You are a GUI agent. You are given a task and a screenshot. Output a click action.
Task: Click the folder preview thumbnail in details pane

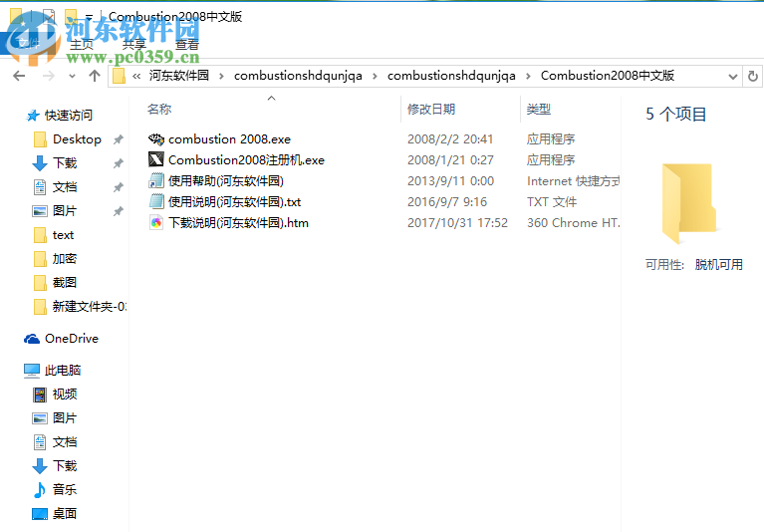click(689, 203)
